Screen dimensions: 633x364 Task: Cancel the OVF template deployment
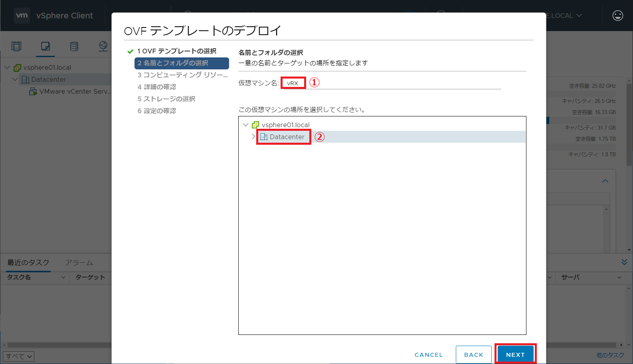click(429, 354)
